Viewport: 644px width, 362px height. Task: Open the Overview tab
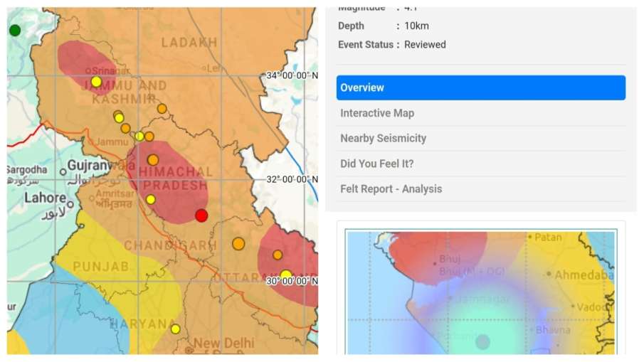click(481, 87)
